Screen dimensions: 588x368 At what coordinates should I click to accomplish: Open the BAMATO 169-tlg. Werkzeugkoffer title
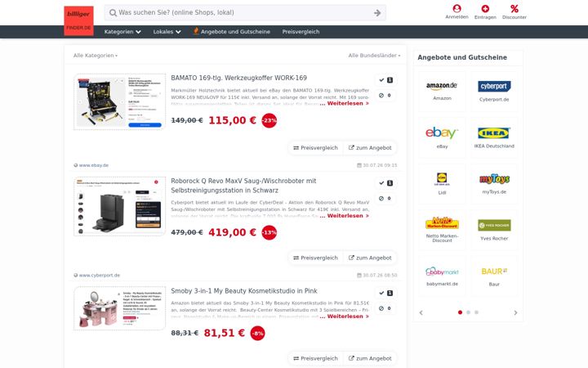coord(238,79)
